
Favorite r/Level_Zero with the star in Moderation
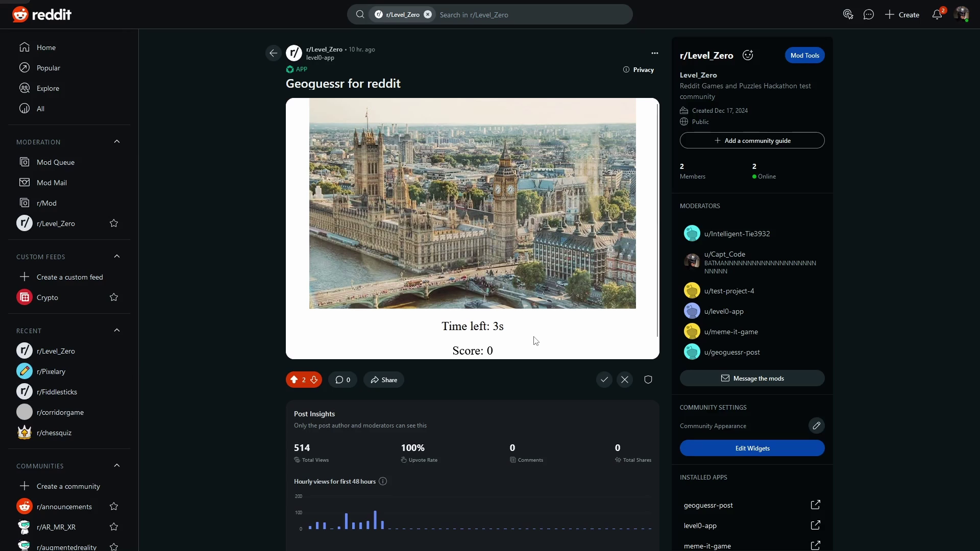(x=114, y=223)
